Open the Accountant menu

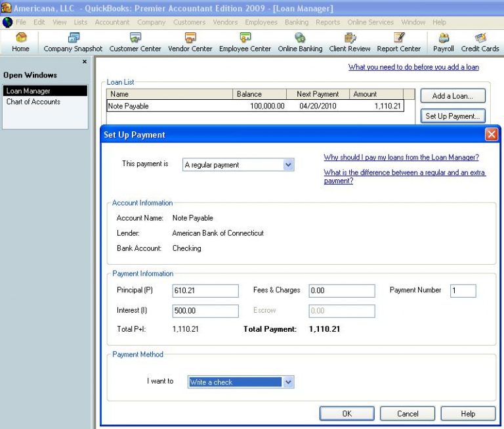click(112, 22)
